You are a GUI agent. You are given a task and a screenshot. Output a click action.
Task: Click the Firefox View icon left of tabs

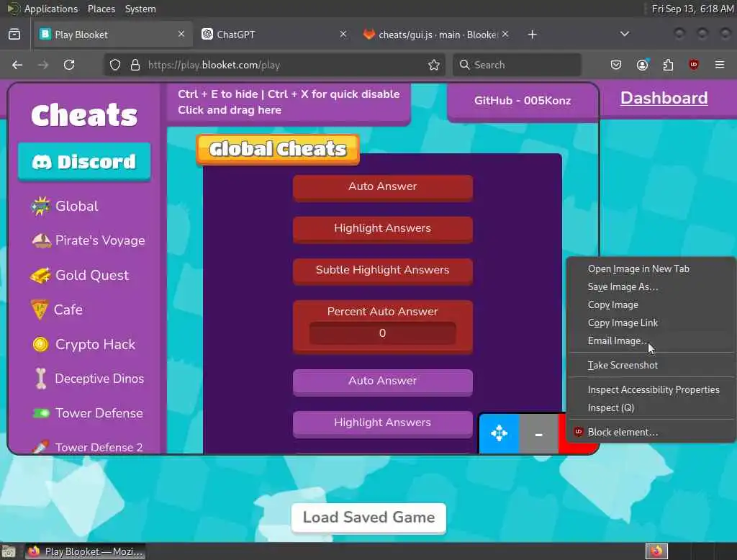pos(14,35)
